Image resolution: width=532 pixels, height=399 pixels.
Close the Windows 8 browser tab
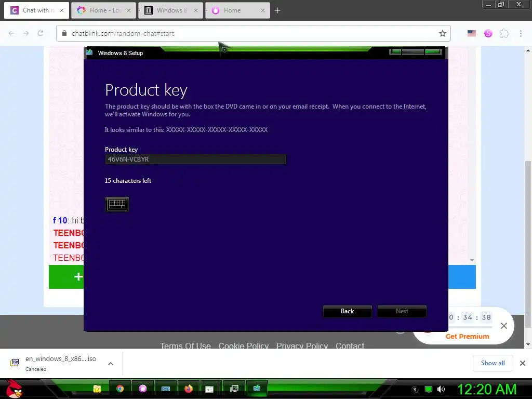195,10
